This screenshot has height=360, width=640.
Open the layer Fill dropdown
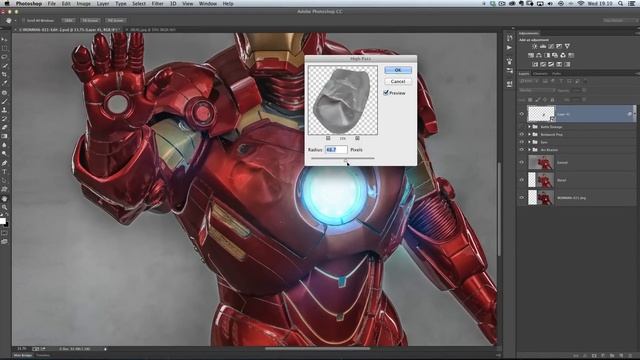[x=584, y=99]
